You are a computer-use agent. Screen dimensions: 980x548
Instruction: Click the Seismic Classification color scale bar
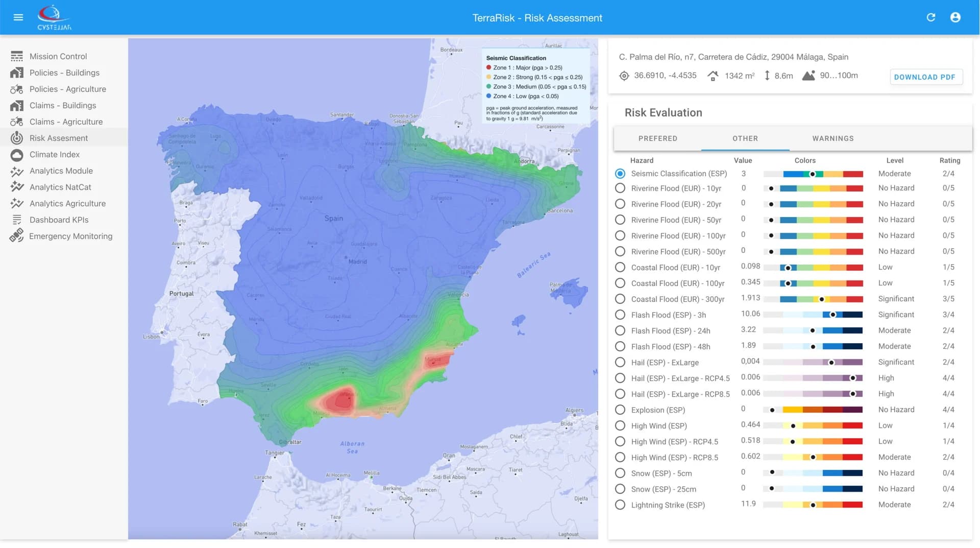[x=813, y=174]
